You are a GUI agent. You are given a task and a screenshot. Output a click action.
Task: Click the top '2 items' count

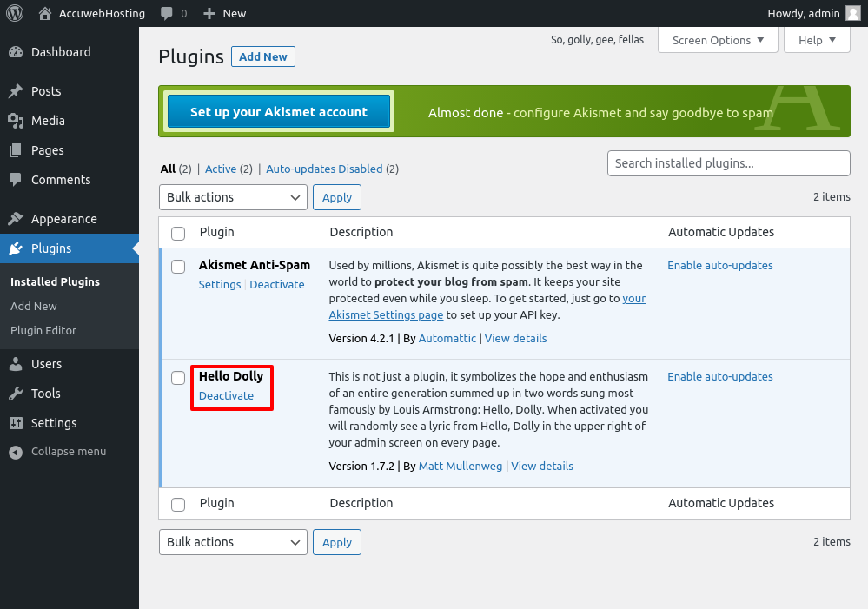coord(832,196)
